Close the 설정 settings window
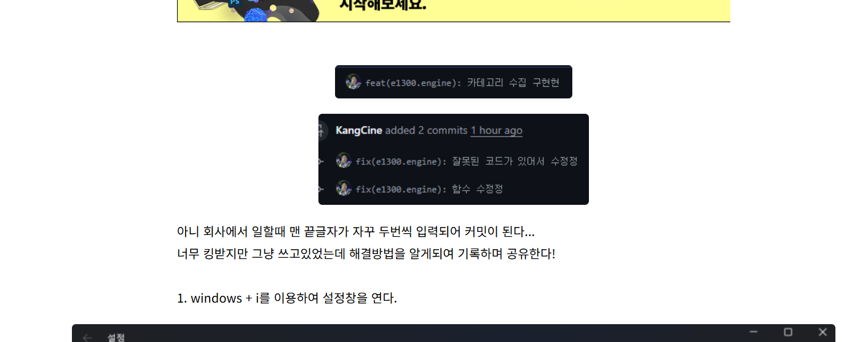 pos(823,332)
